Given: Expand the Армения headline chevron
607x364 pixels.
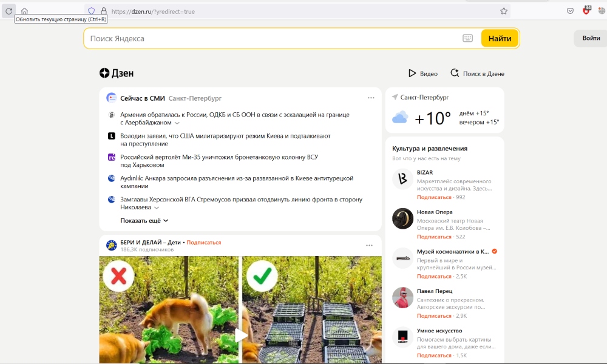Looking at the screenshot, I should tap(177, 123).
